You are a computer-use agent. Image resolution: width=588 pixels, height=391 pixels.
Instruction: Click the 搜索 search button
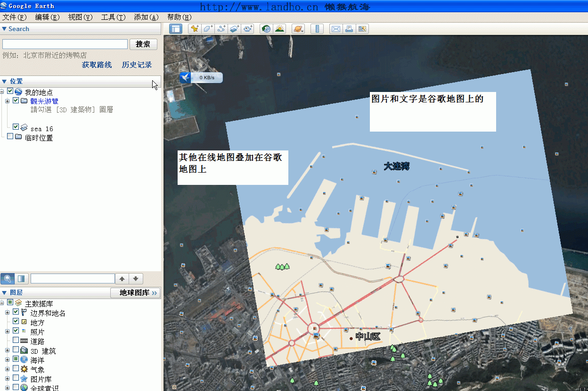point(143,44)
